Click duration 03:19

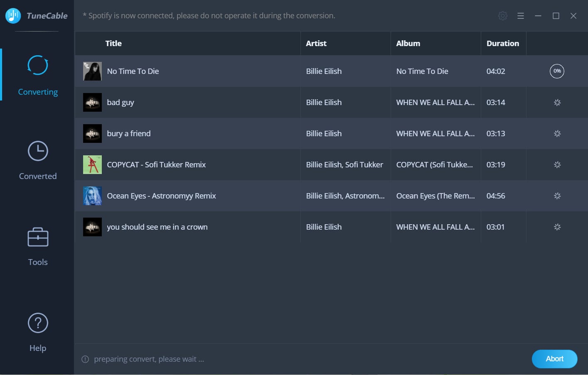pos(496,164)
